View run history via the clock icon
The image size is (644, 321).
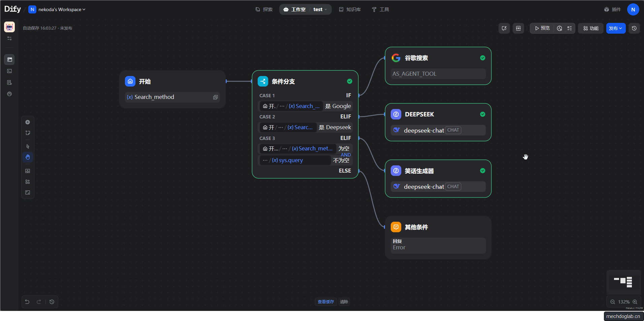click(560, 28)
